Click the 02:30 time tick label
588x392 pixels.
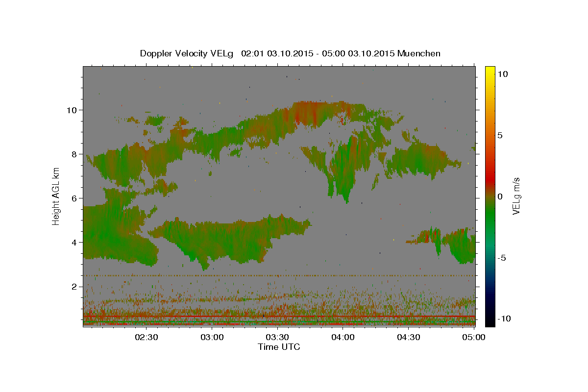pyautogui.click(x=146, y=337)
